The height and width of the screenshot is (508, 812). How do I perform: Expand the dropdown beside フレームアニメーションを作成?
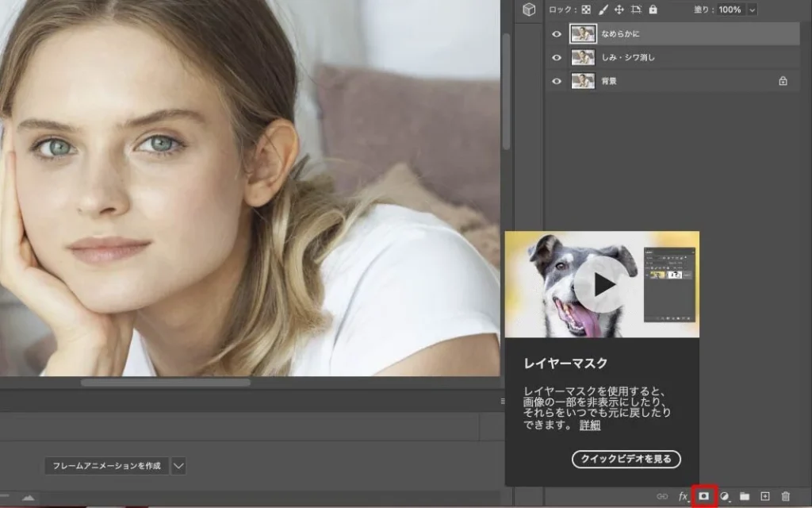pyautogui.click(x=178, y=466)
